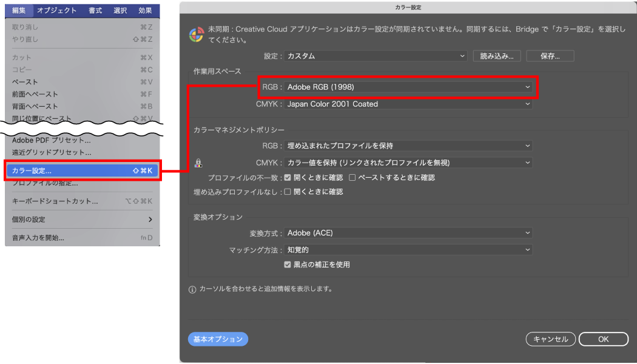Enable 開くときに確認 for profile mismatch
Image resolution: width=637 pixels, height=364 pixels.
(288, 178)
